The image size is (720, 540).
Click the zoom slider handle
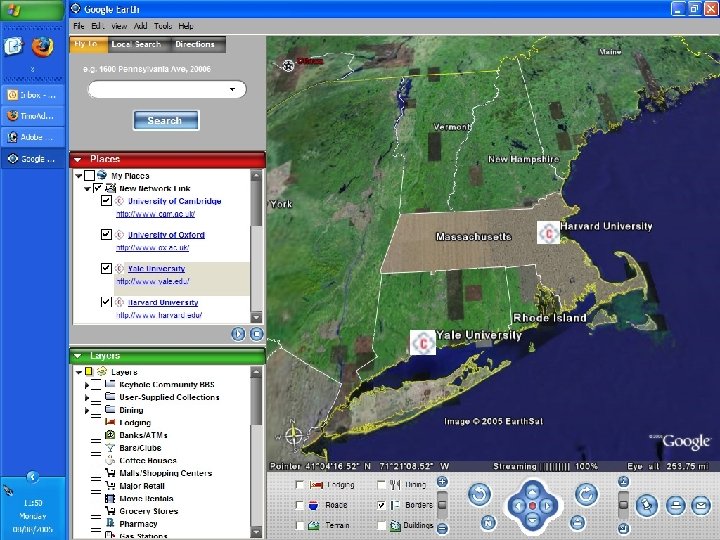pyautogui.click(x=442, y=504)
